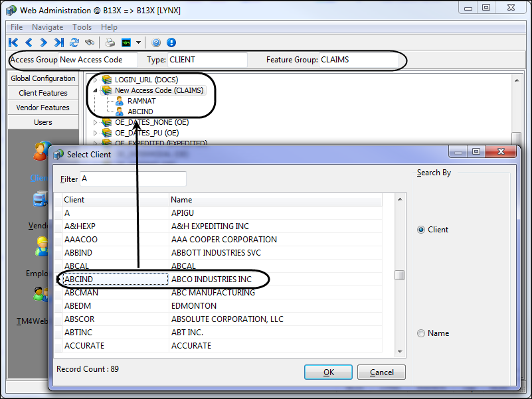532x399 pixels.
Task: Select the RAMNAT user icon in tree
Action: 120,101
